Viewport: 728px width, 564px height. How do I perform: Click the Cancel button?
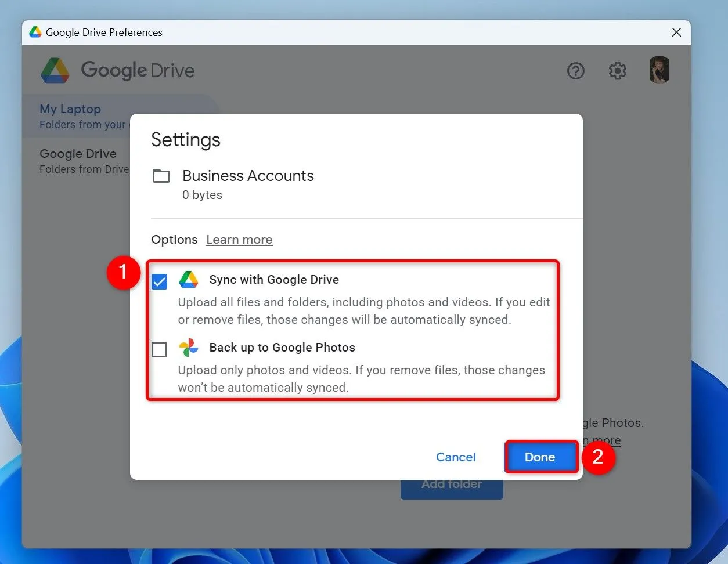pyautogui.click(x=455, y=457)
